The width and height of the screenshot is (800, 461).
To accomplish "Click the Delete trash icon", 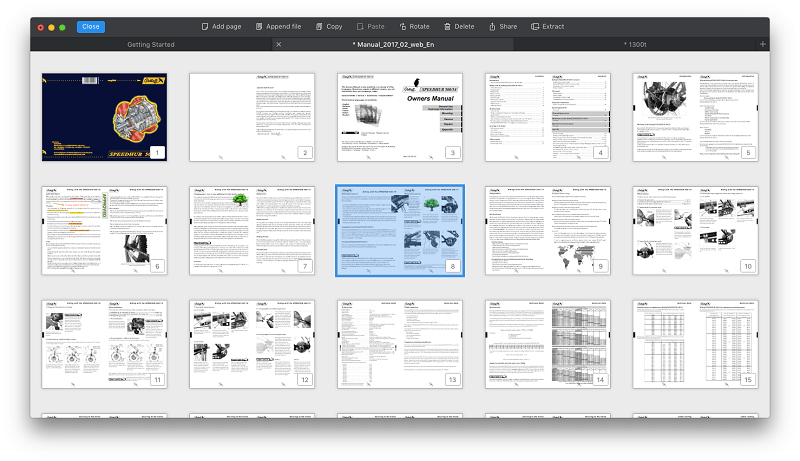I will click(447, 27).
